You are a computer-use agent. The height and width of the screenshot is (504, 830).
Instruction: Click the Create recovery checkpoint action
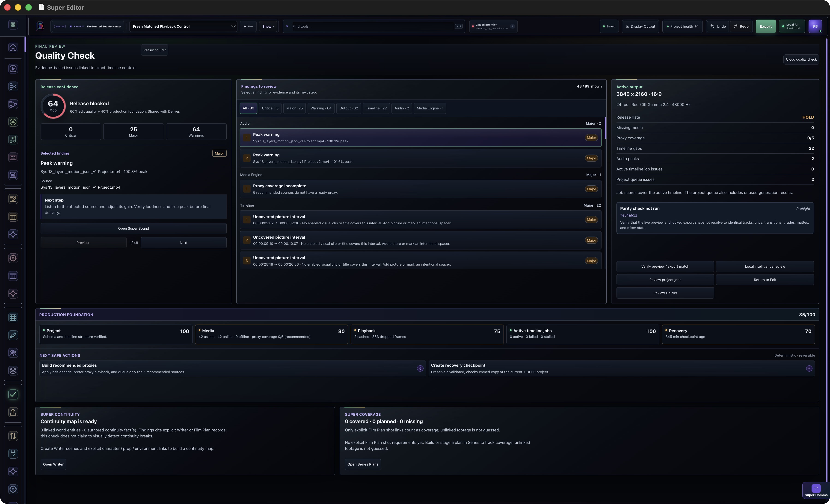(622, 368)
